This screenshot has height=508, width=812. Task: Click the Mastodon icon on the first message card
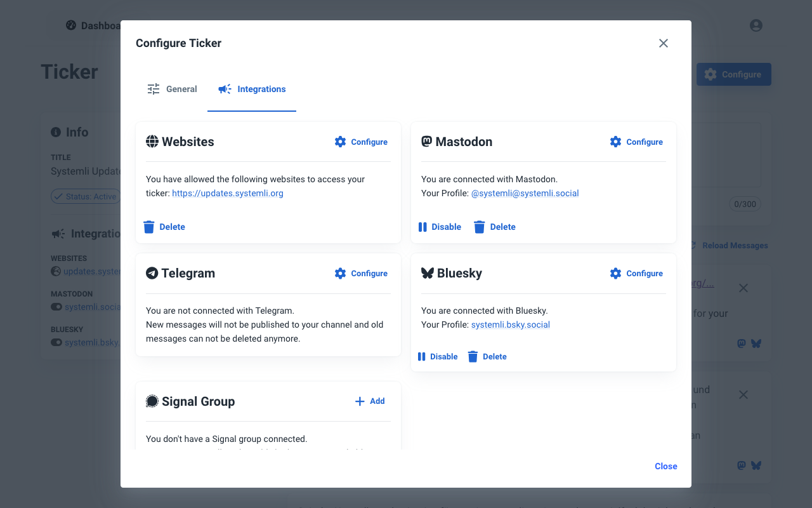(741, 343)
